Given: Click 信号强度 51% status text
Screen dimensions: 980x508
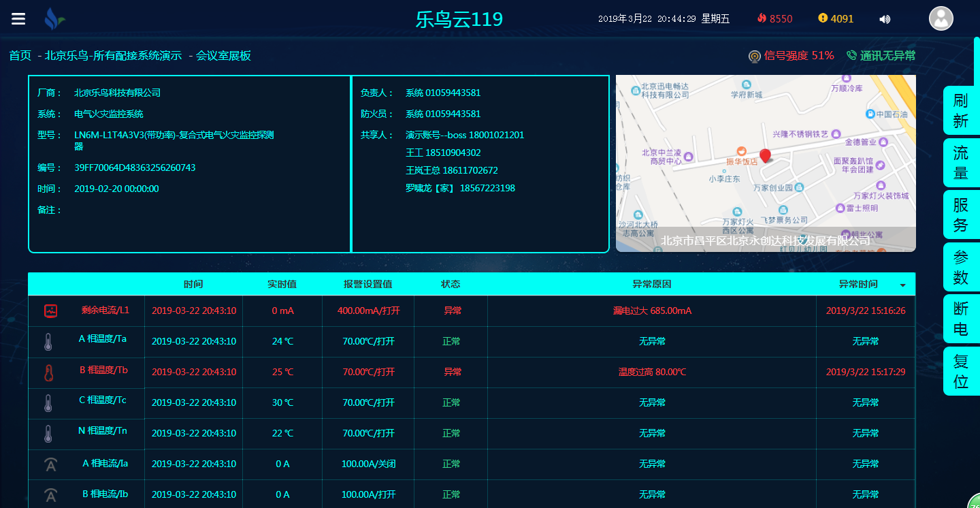Looking at the screenshot, I should (799, 56).
